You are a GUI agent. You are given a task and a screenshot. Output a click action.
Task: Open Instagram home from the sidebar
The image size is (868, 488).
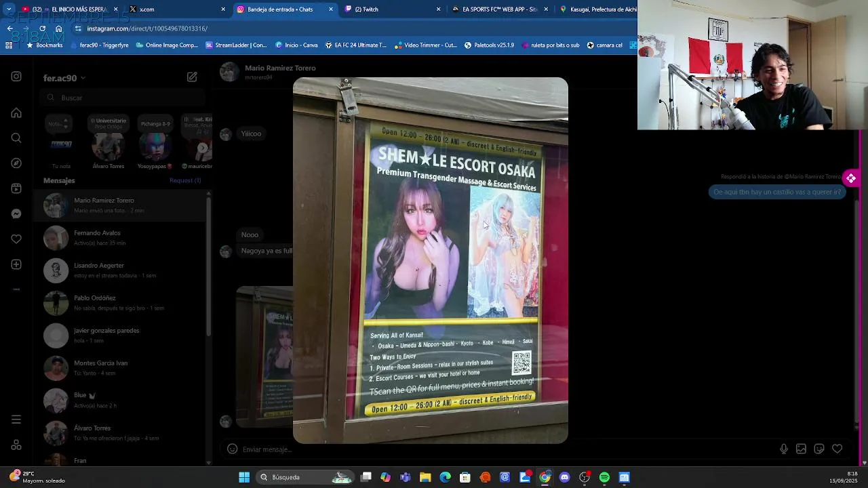point(16,113)
